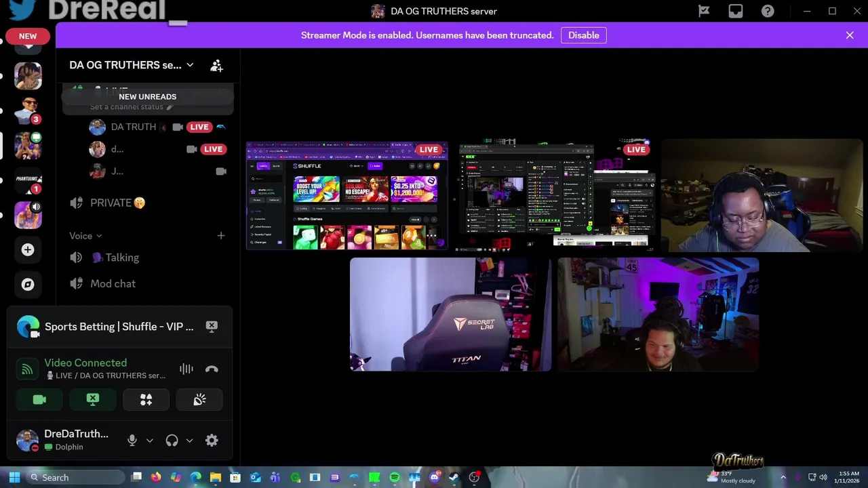
Task: Open the taskbar Search box
Action: (75, 478)
